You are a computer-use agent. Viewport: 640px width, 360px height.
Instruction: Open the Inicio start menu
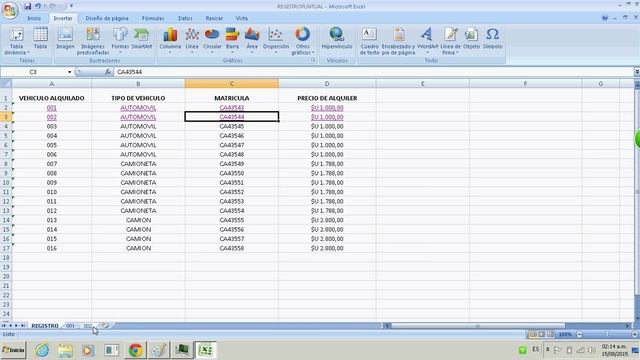[13, 350]
